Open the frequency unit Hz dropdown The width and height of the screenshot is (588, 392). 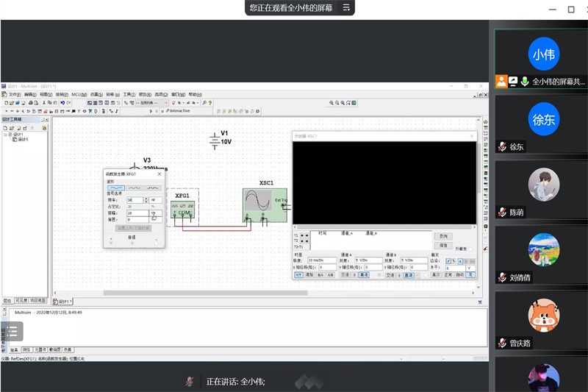157,199
